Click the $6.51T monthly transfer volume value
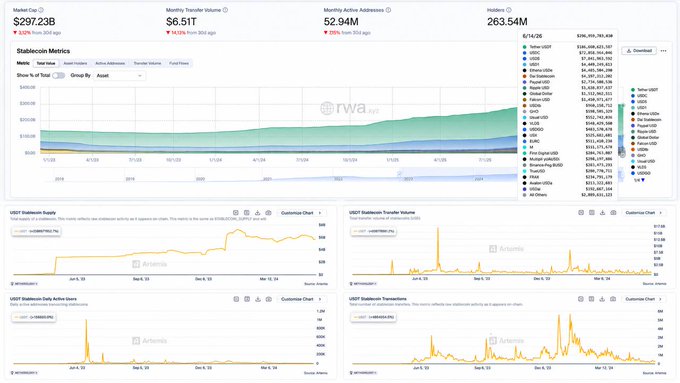This screenshot has width=680, height=383. tap(181, 22)
